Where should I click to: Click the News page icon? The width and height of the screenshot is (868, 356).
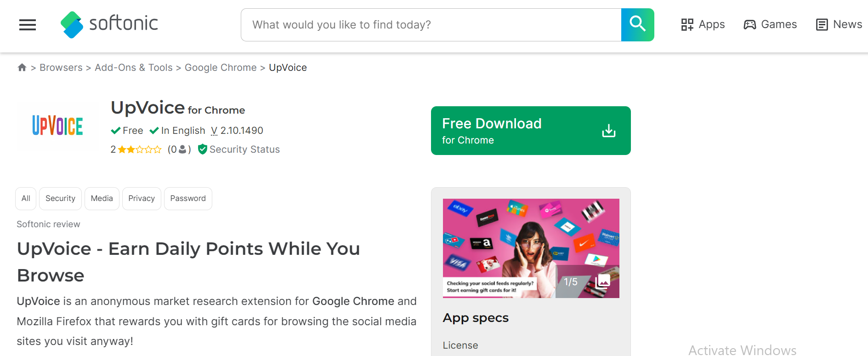(822, 25)
